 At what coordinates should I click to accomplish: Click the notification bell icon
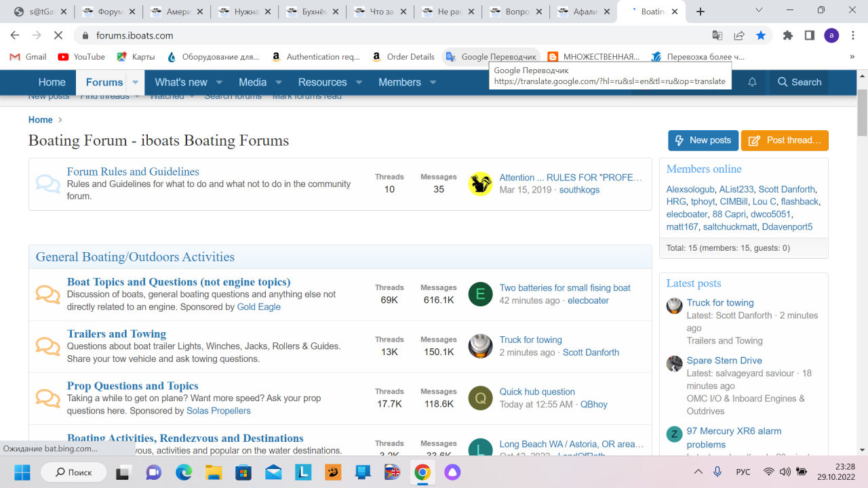[x=752, y=82]
